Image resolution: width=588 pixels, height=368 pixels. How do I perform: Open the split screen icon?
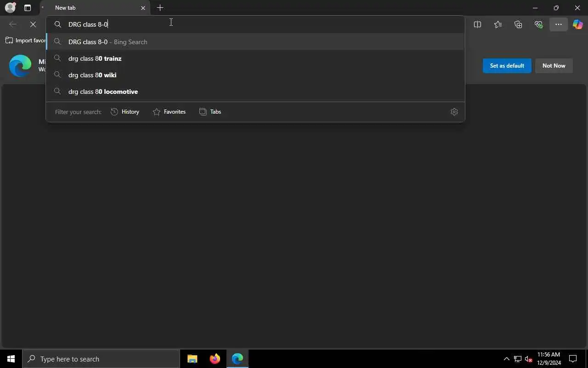pyautogui.click(x=477, y=24)
